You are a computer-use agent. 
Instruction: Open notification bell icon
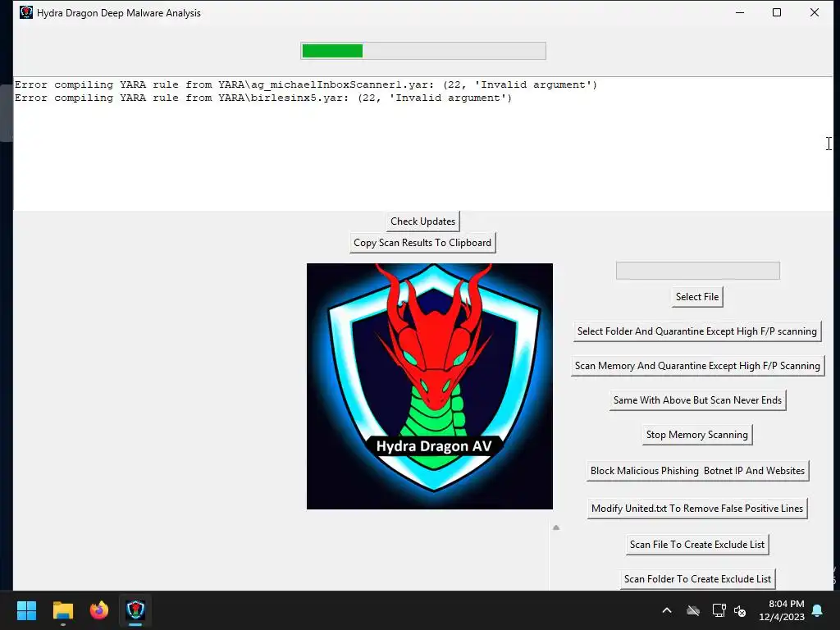[x=818, y=610]
